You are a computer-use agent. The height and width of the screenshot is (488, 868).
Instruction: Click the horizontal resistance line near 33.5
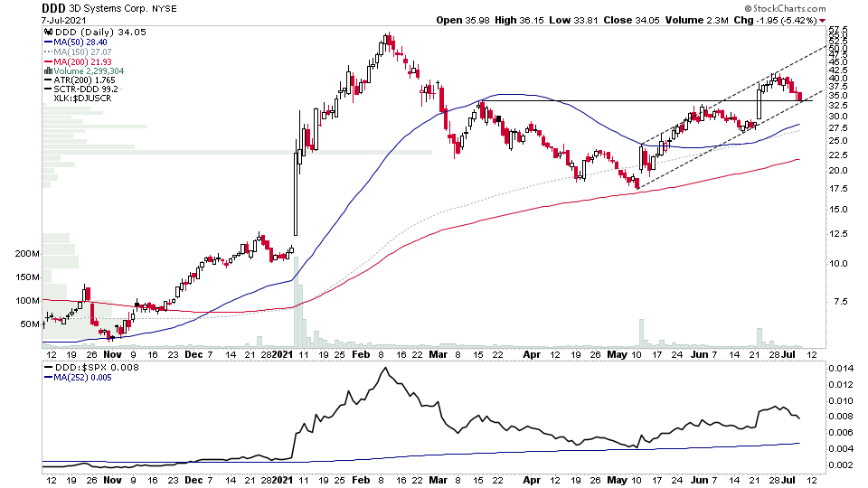click(645, 100)
